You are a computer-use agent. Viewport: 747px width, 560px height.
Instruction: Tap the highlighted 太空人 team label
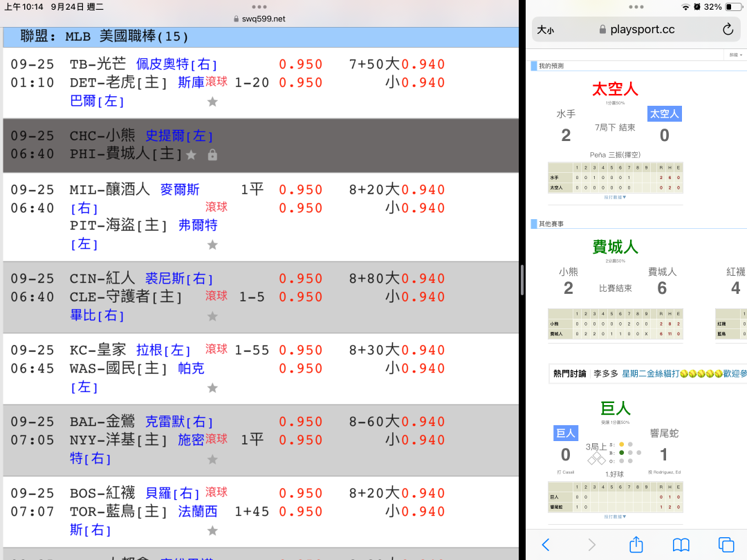pyautogui.click(x=665, y=114)
